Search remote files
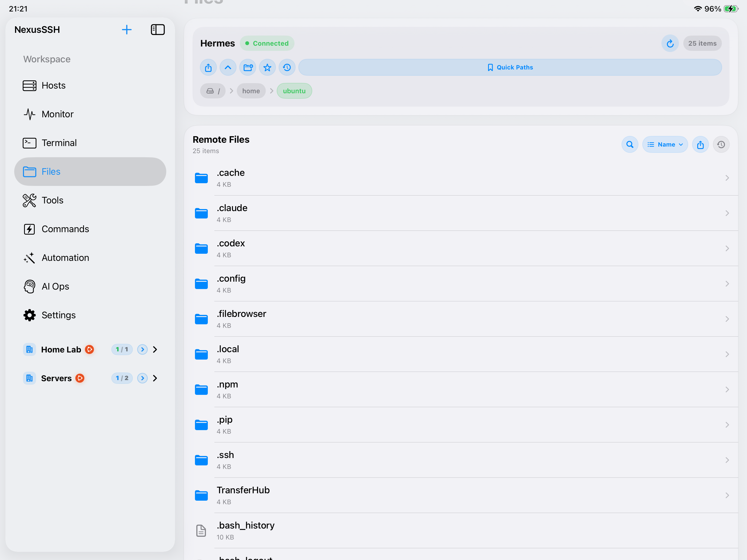This screenshot has width=747, height=560. (630, 145)
